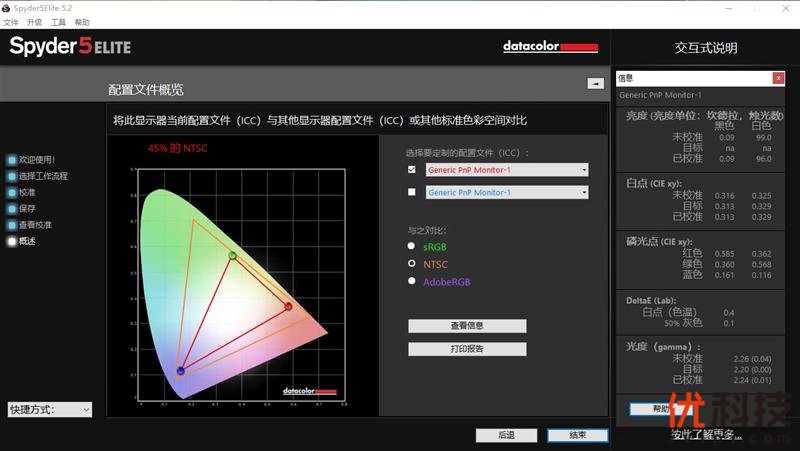Open the 快捷方式 shortcut dropdown

(x=50, y=409)
